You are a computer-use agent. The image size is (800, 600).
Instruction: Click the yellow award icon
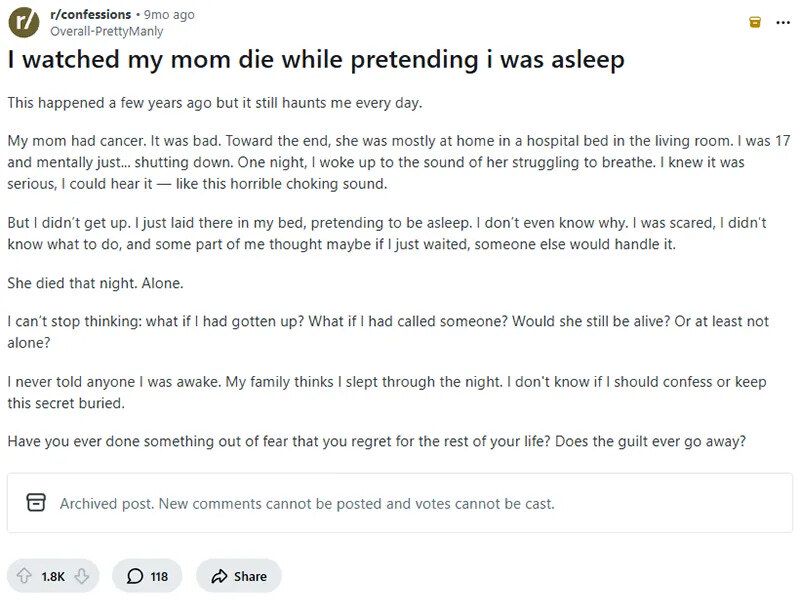[755, 22]
